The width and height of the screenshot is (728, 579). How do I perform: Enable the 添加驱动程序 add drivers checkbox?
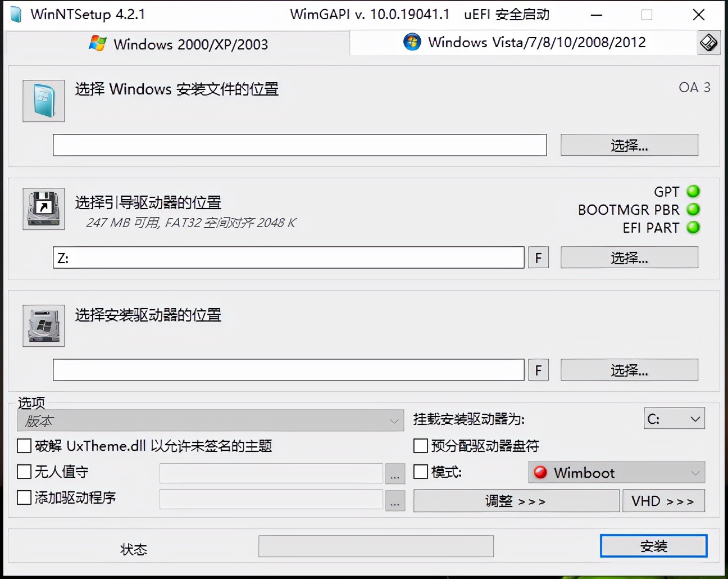(x=24, y=498)
